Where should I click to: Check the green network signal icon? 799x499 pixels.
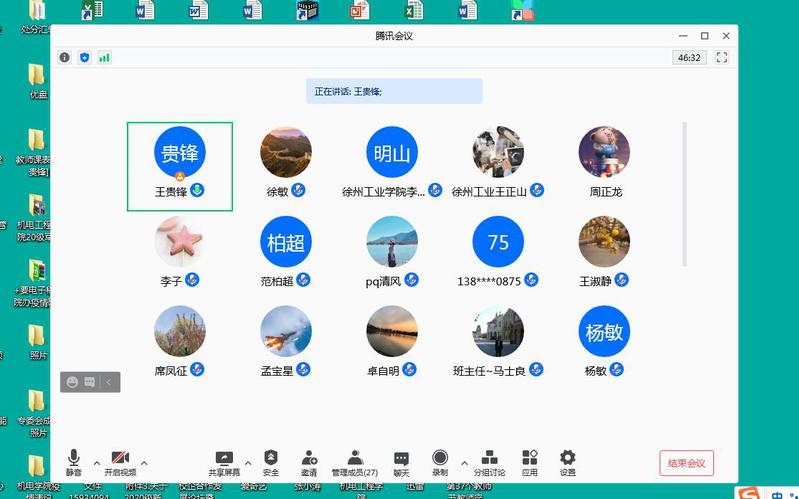coord(104,58)
